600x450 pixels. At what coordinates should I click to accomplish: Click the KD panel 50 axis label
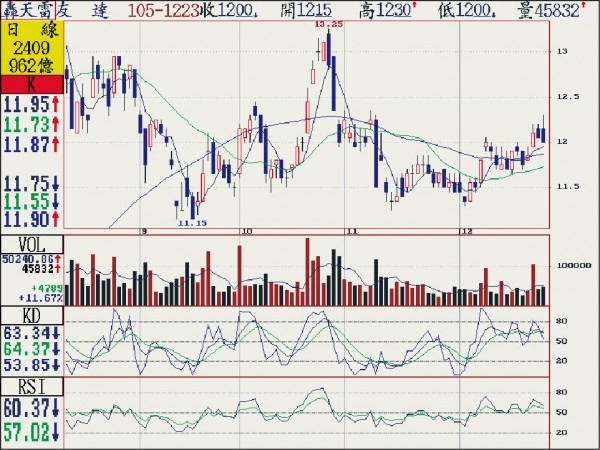click(x=561, y=341)
